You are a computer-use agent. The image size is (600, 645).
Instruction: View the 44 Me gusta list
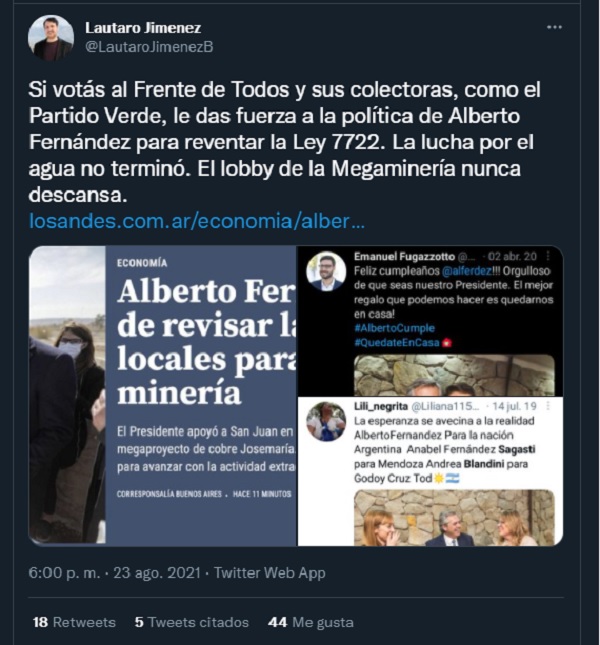pyautogui.click(x=310, y=622)
